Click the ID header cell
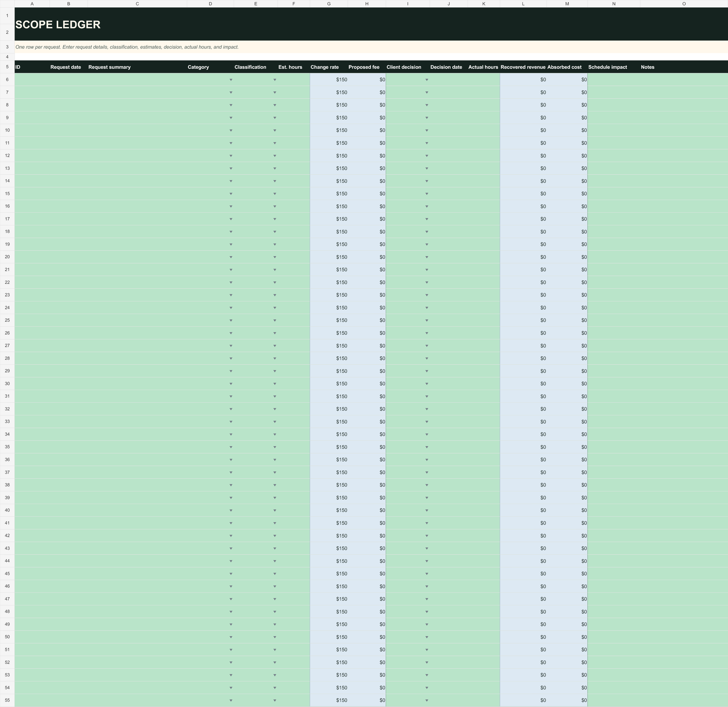Screen dimensions: 728x707 coord(32,67)
